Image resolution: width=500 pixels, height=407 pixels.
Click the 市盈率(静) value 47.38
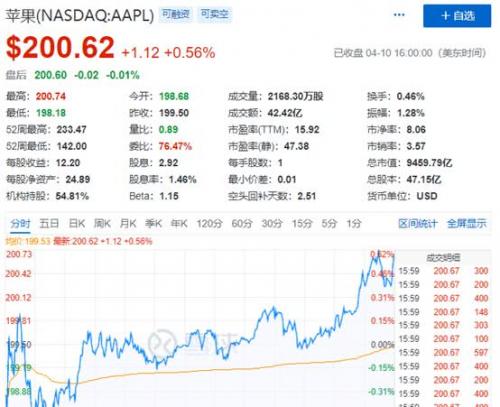[296, 146]
